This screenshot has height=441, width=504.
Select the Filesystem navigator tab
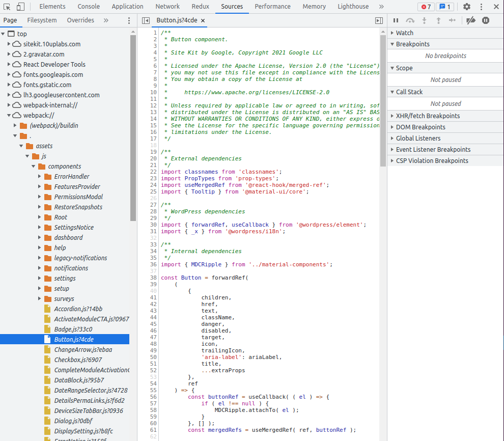tap(42, 20)
